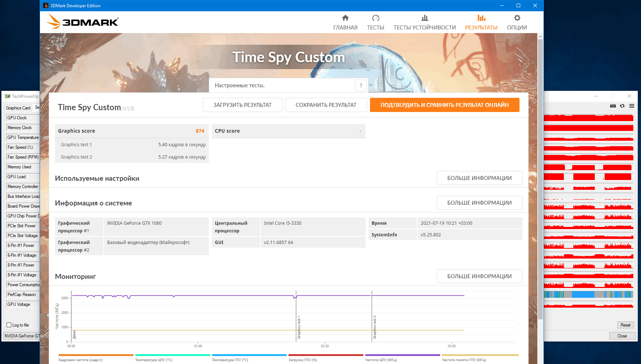The width and height of the screenshot is (641, 364).
Task: Toggle the Загрузка ГПУ legend item
Action: click(x=326, y=358)
